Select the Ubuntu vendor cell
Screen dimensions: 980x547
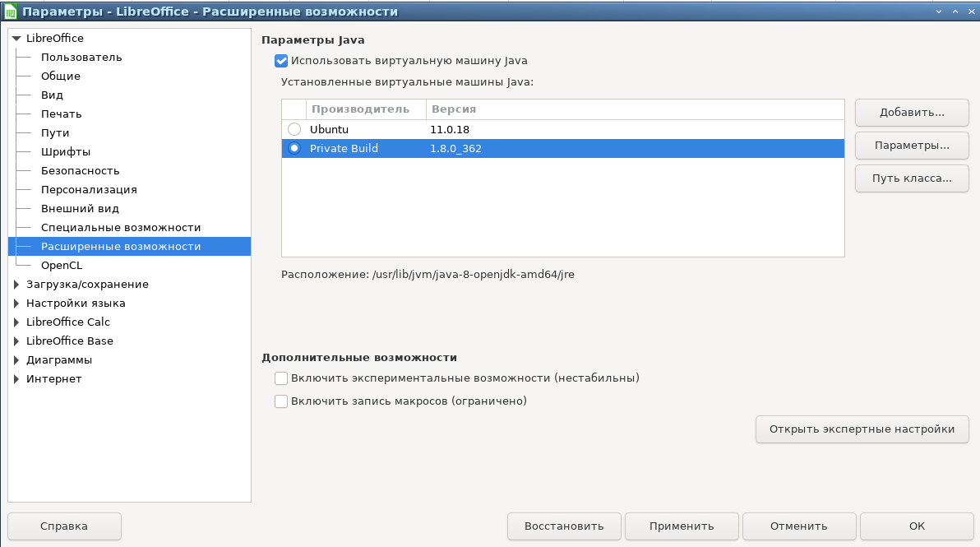coord(330,129)
